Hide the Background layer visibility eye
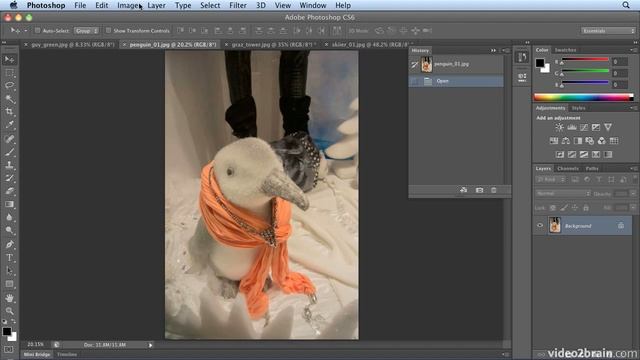This screenshot has width=640, height=360. (x=540, y=225)
